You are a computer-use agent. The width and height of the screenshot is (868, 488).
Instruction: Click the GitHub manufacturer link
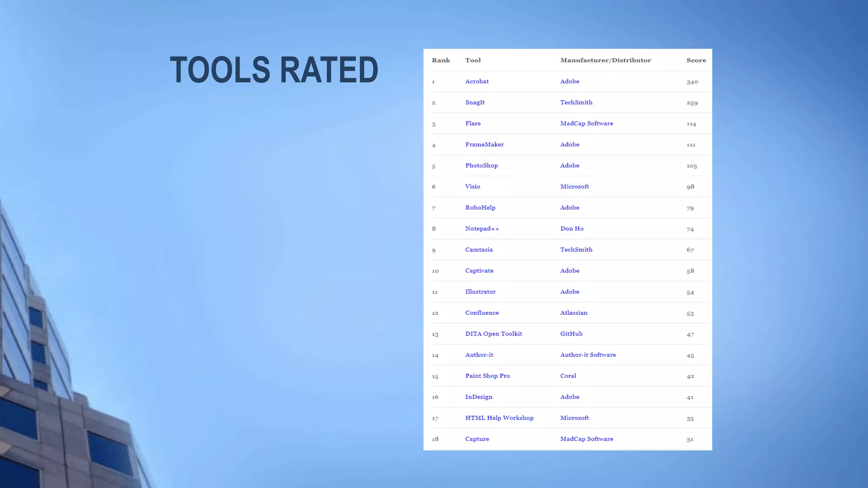coord(571,334)
